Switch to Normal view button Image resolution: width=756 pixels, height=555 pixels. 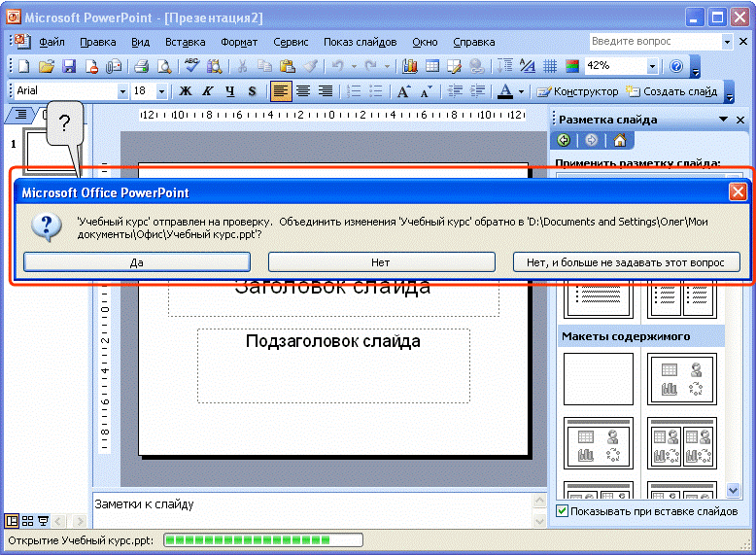pos(12,521)
